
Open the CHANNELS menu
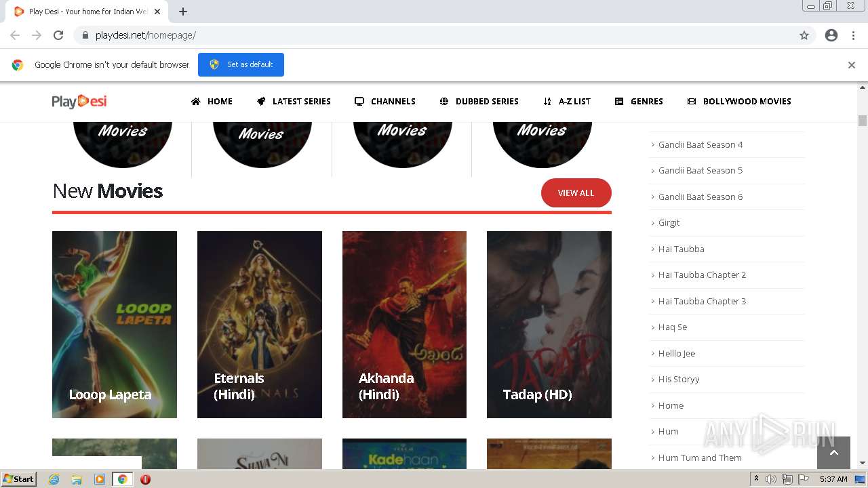tap(384, 101)
